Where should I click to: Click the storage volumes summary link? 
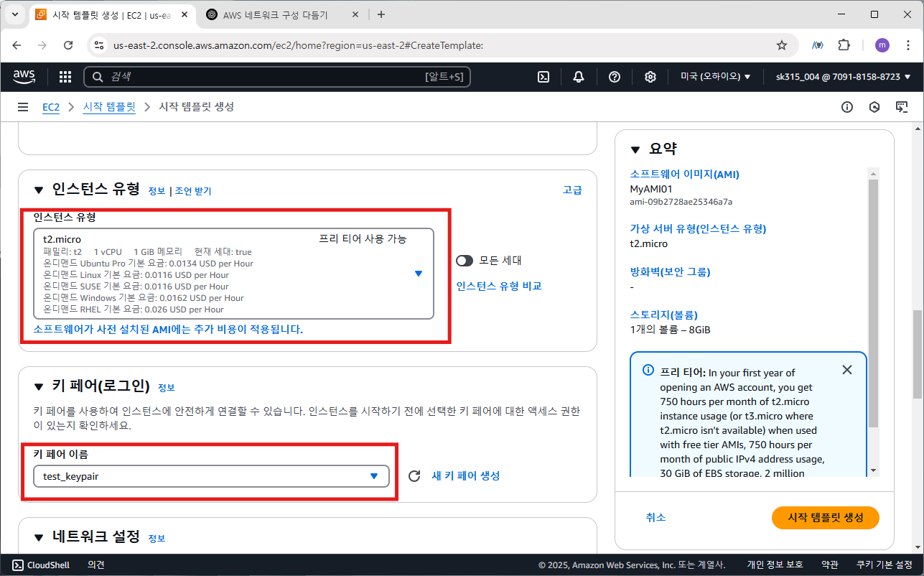[x=663, y=315]
